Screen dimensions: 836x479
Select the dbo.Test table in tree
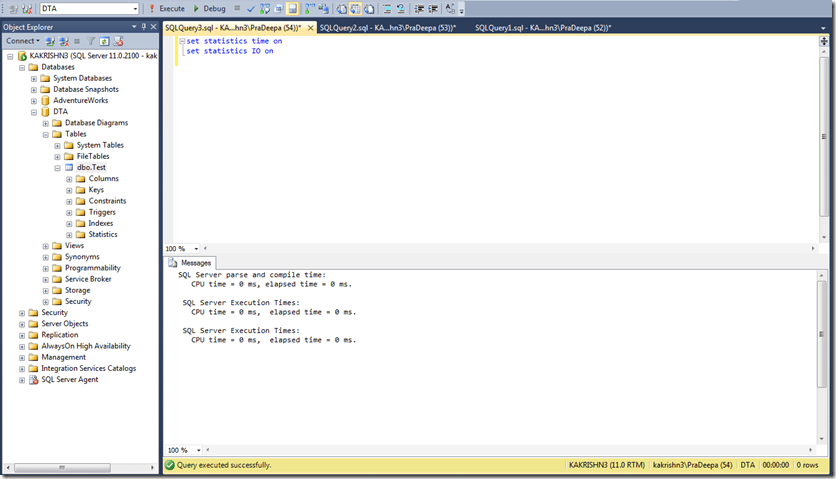coord(91,167)
